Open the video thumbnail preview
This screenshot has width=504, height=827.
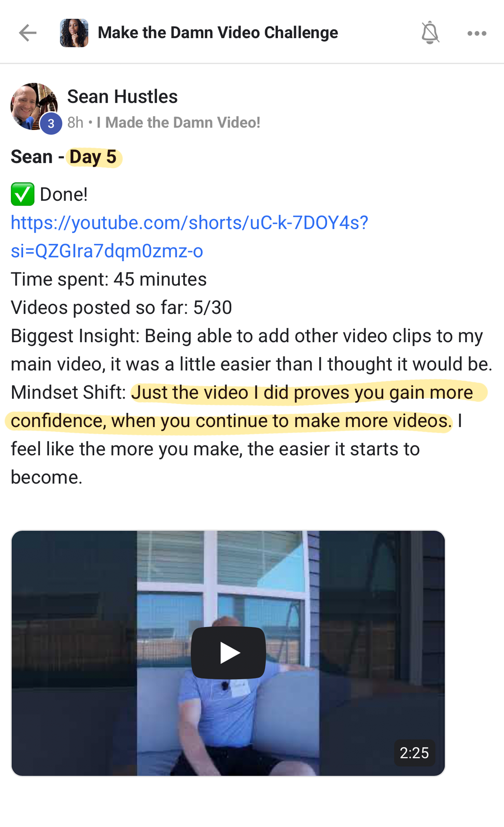[x=228, y=653]
